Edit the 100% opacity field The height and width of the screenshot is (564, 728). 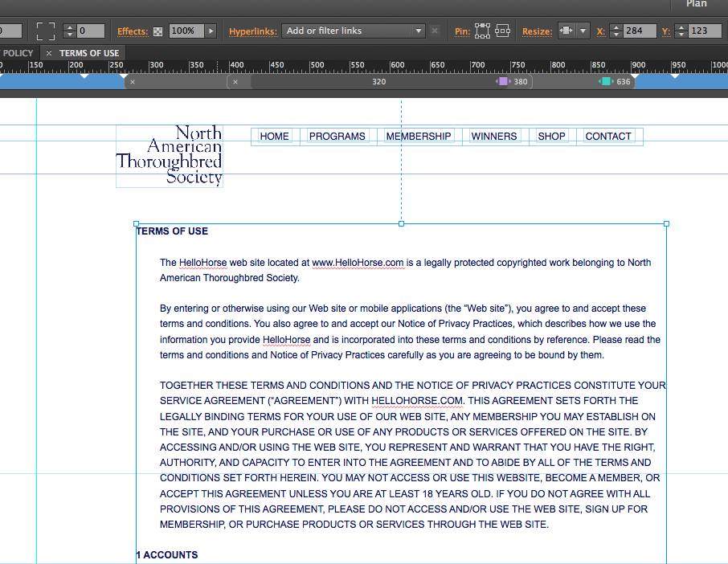pyautogui.click(x=186, y=31)
